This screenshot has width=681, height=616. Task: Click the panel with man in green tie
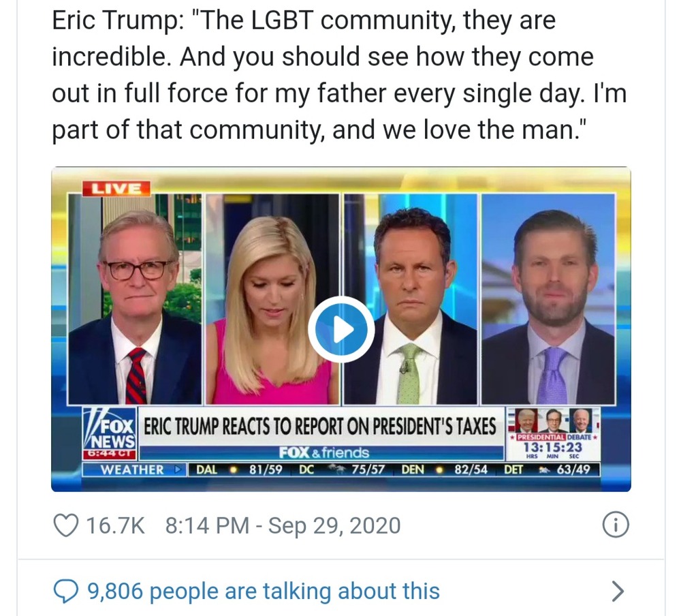(411, 299)
